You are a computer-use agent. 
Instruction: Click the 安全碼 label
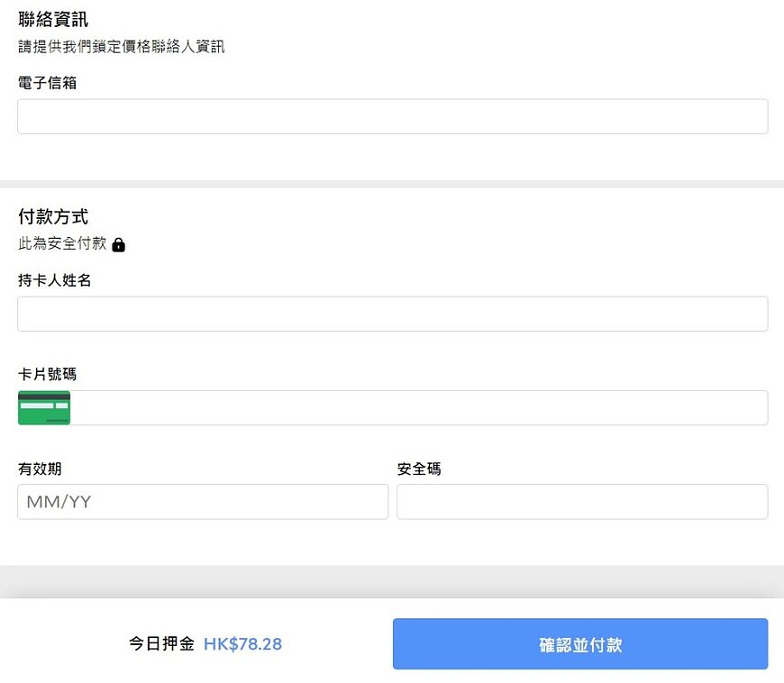pyautogui.click(x=419, y=469)
